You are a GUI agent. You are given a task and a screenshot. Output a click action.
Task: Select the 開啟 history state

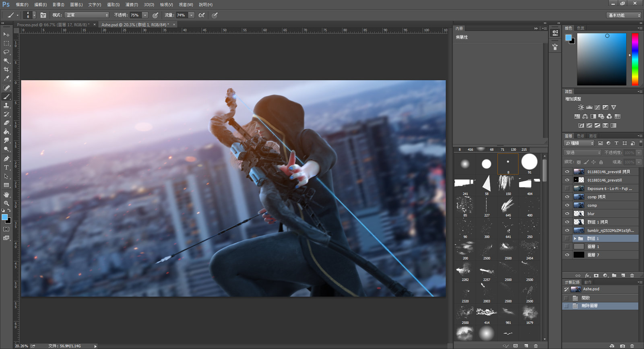tap(600, 298)
